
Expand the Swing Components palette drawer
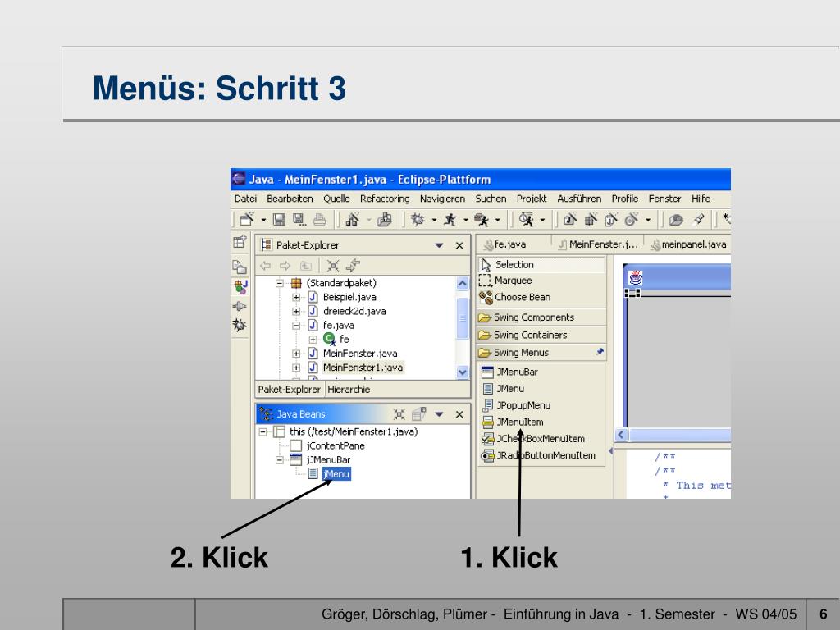[541, 317]
